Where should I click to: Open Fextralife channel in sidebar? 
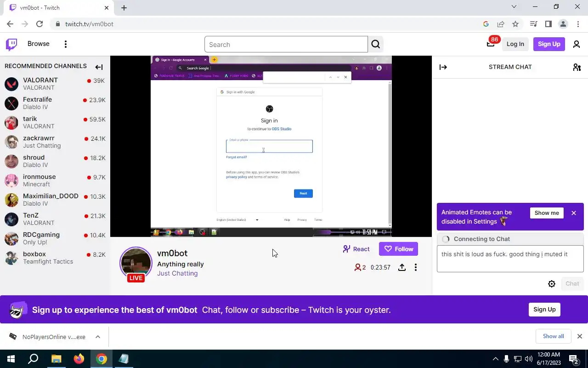pos(55,103)
